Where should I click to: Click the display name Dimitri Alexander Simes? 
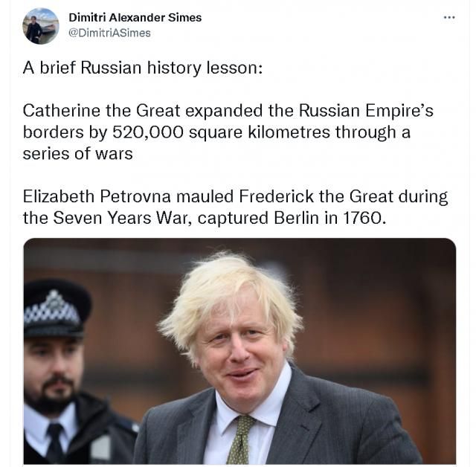[x=135, y=17]
